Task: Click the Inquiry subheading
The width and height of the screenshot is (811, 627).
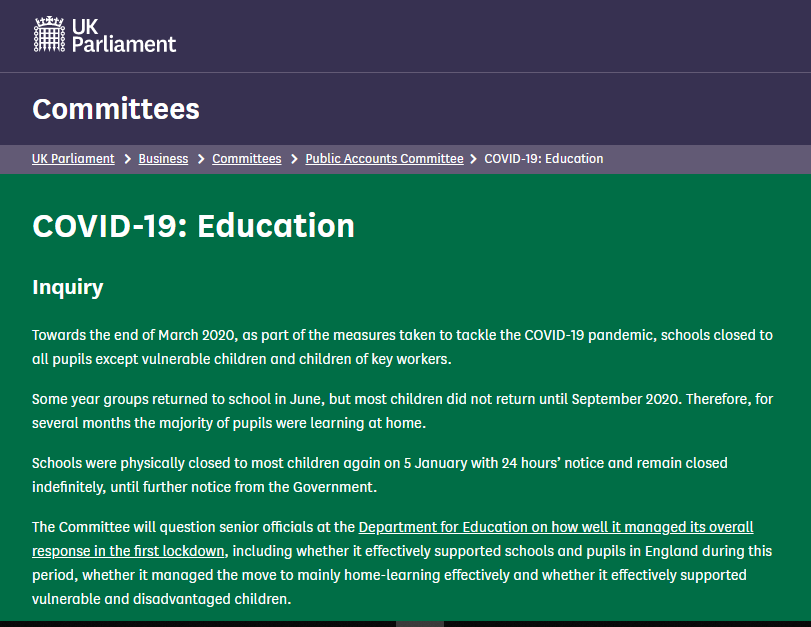Action: [67, 288]
